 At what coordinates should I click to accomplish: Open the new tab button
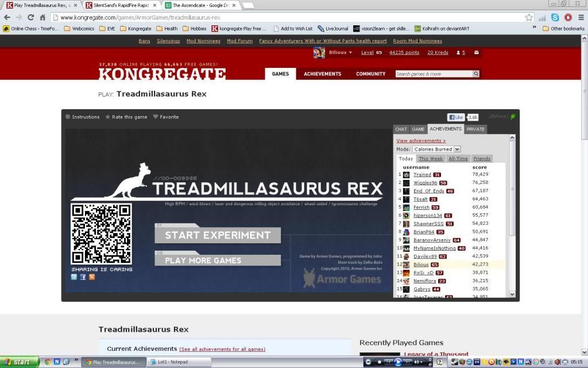248,5
